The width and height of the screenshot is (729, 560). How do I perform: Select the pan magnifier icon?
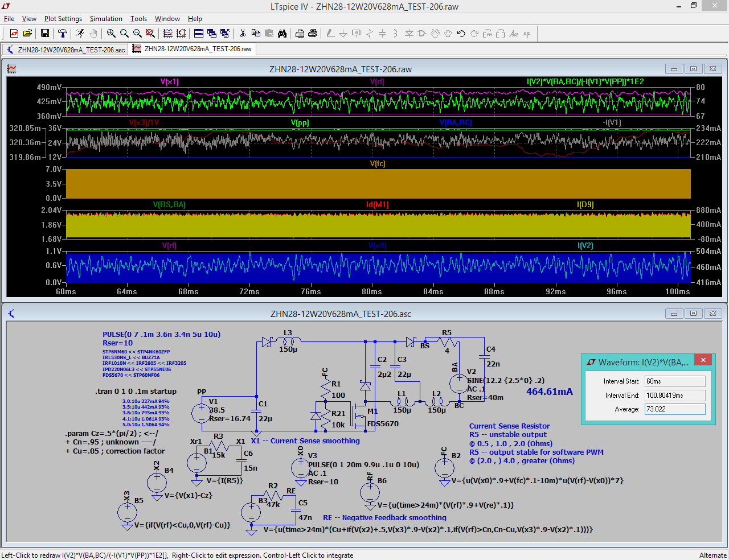(124, 34)
